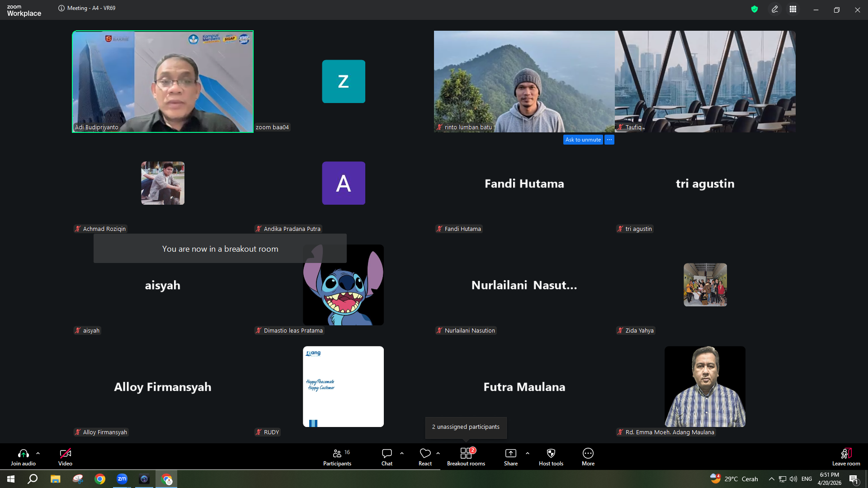Click Rd. Emma Moeh. Adang Maulana's photo

pyautogui.click(x=705, y=387)
